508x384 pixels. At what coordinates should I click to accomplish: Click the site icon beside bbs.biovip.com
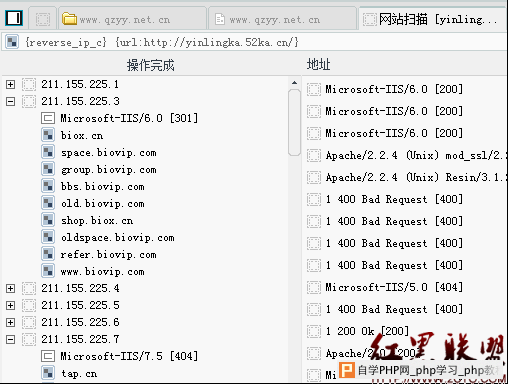coord(48,186)
